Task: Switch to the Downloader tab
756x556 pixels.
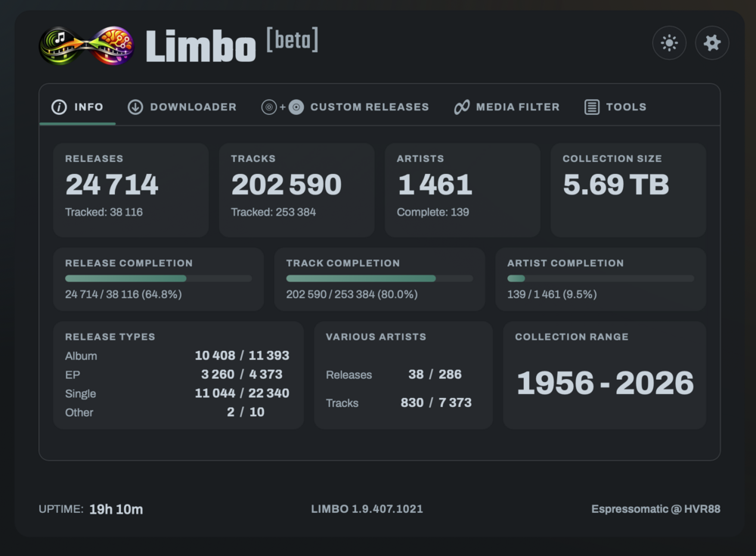Action: pyautogui.click(x=182, y=107)
